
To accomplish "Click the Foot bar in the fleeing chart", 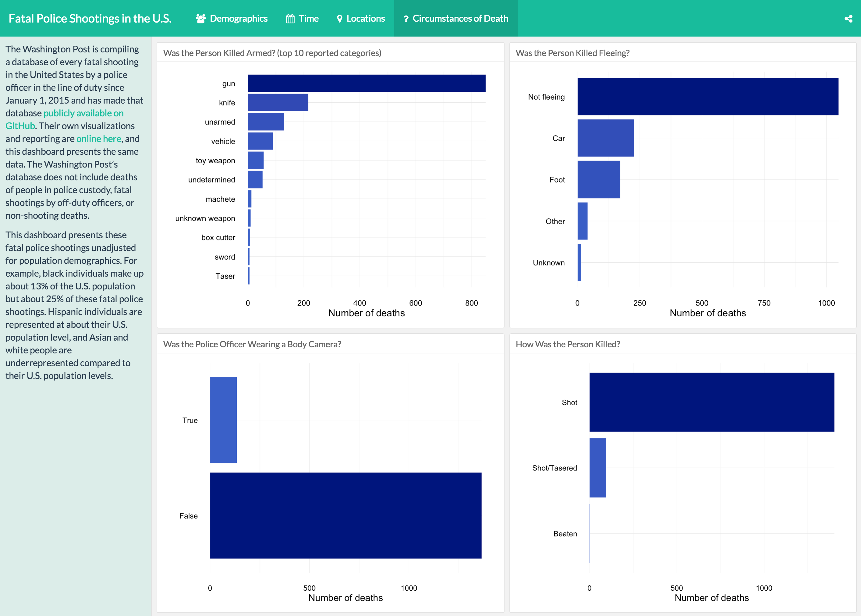I will pyautogui.click(x=599, y=179).
